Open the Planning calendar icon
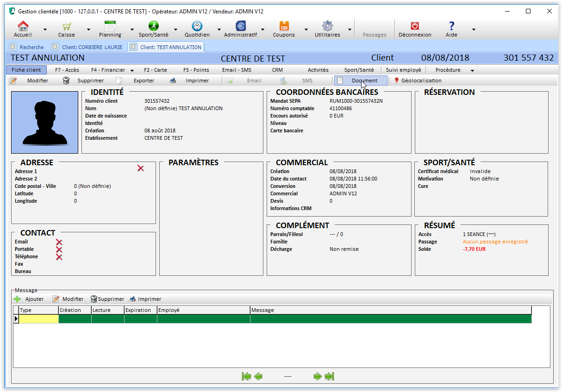 (110, 26)
